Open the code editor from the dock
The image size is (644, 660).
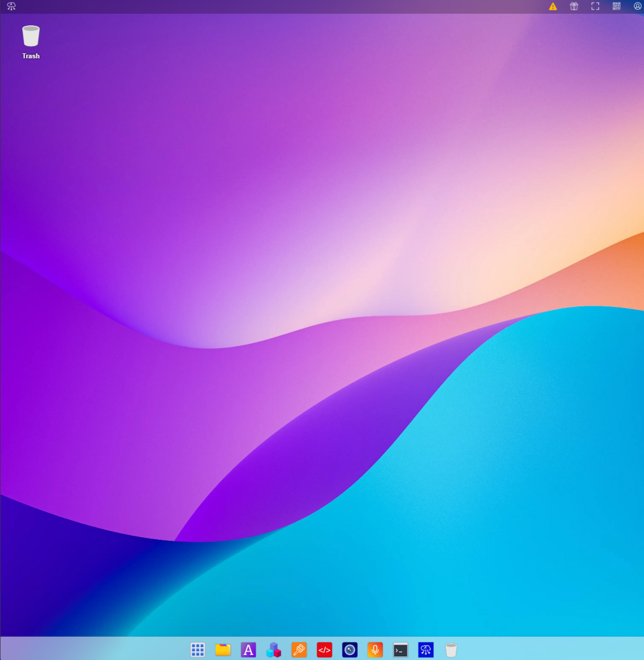[324, 650]
